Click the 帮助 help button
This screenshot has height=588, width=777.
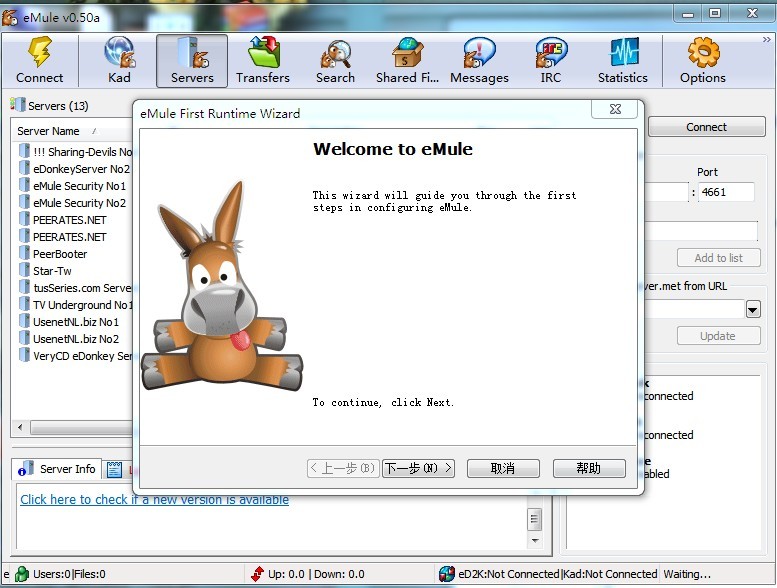click(x=589, y=468)
